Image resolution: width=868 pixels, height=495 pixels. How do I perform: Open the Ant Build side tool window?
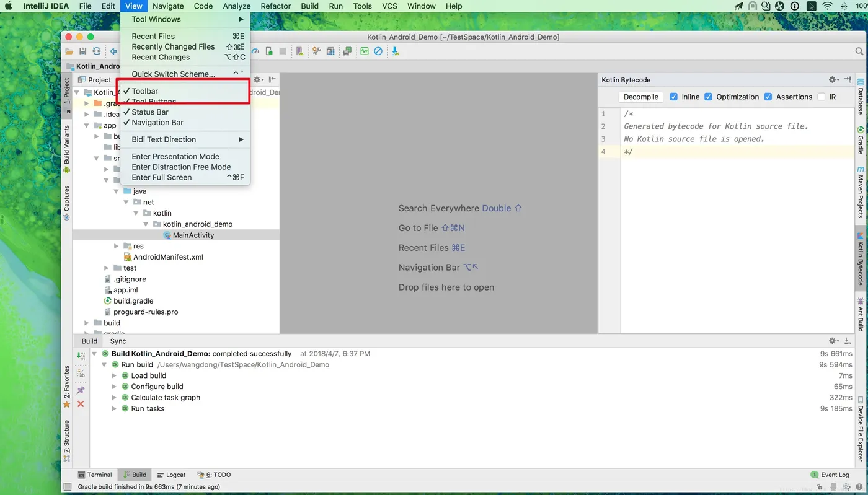coord(861,315)
